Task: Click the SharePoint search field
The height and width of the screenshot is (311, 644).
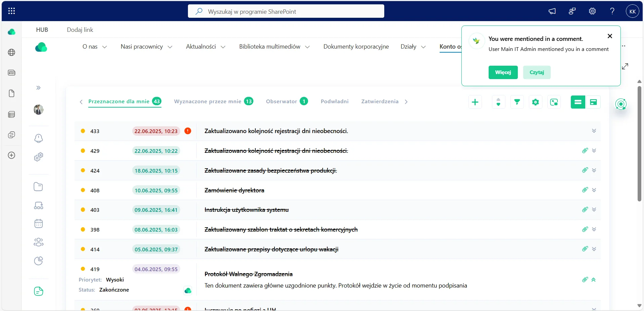Action: pos(286,11)
